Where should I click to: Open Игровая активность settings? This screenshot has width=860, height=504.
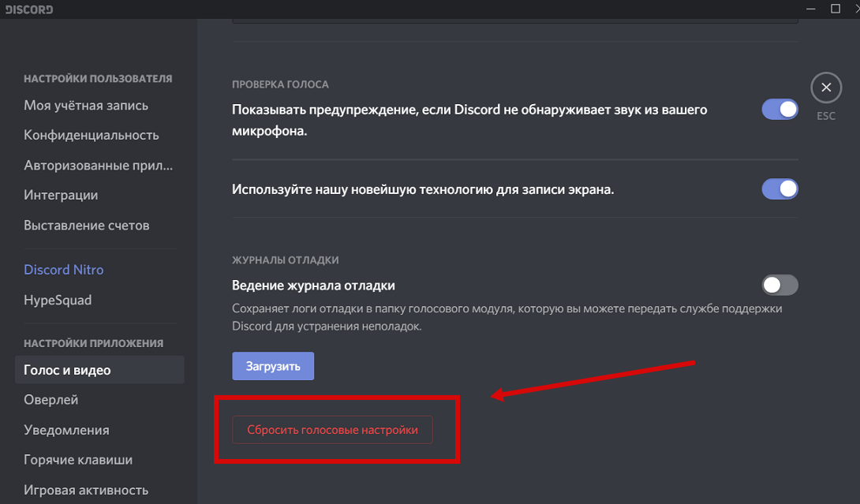[86, 490]
